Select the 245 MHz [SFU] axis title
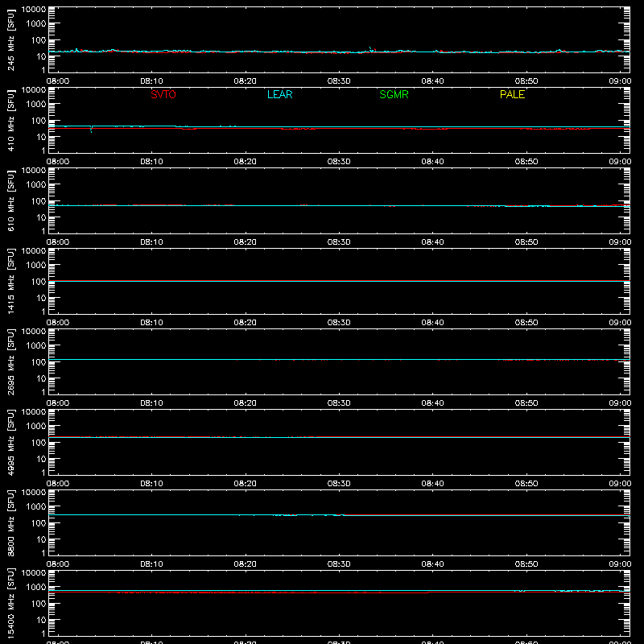Viewport: 644px width, 644px height. click(11, 39)
